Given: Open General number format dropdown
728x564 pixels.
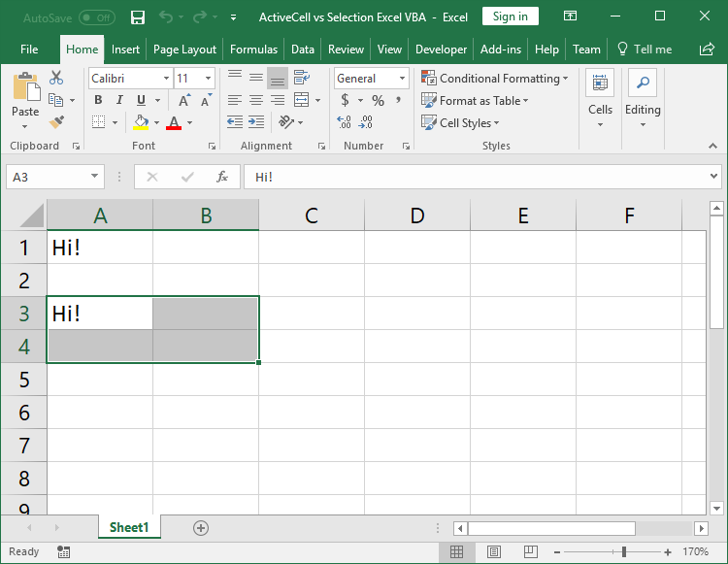Looking at the screenshot, I should 402,78.
